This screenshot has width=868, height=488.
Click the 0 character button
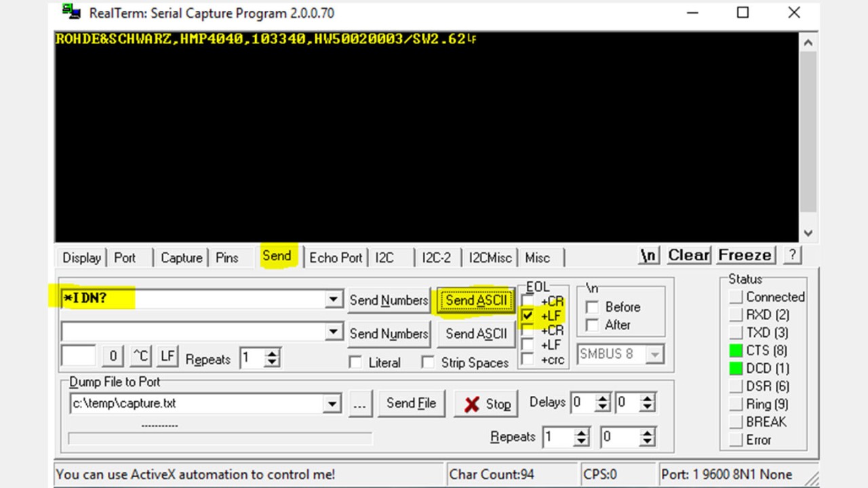pyautogui.click(x=113, y=356)
